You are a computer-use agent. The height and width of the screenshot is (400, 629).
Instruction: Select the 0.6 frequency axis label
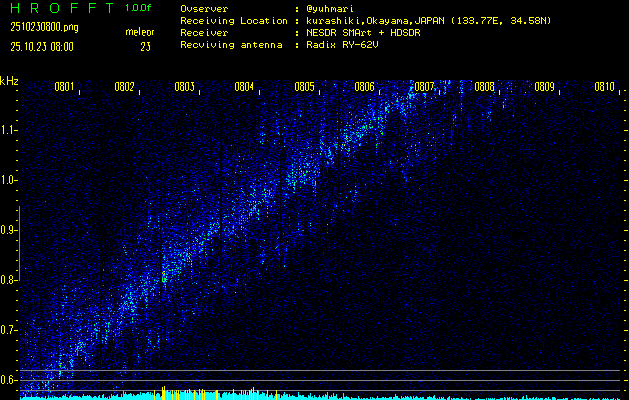click(x=9, y=380)
